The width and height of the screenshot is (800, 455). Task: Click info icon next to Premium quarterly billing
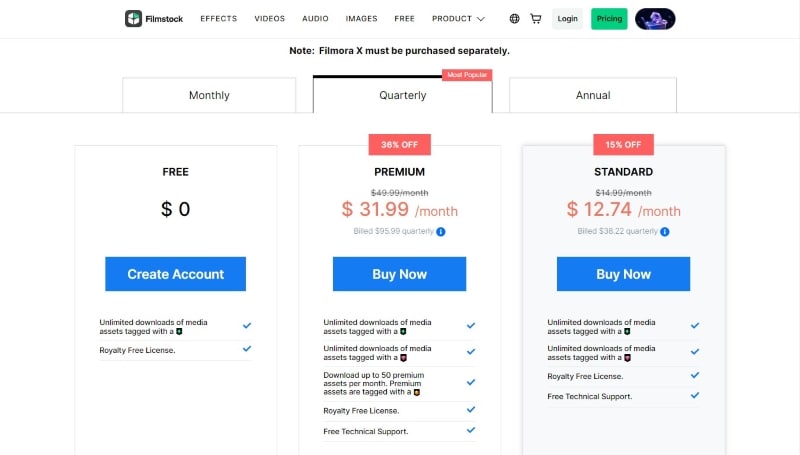pos(441,232)
